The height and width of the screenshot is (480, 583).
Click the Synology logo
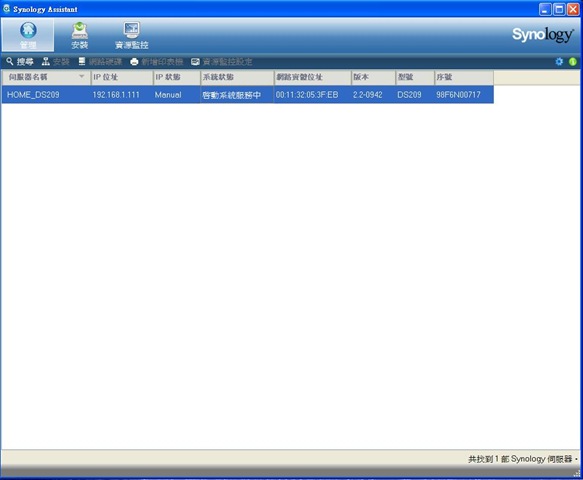click(543, 35)
